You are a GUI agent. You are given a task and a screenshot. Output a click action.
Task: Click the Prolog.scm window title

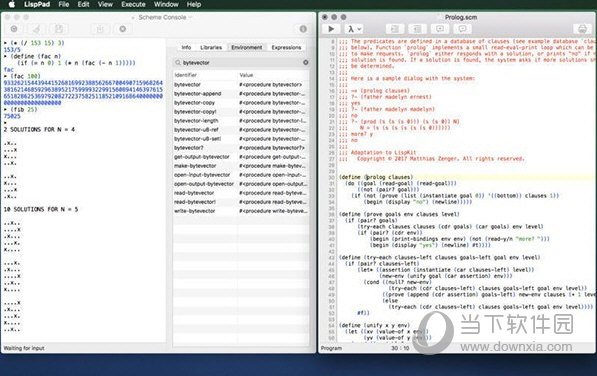[x=461, y=18]
